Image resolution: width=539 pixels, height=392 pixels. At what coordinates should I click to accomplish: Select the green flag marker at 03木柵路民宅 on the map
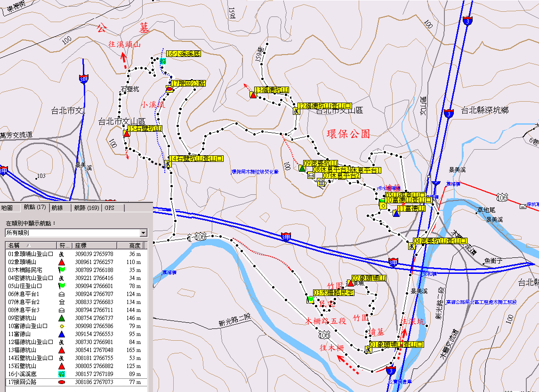click(x=310, y=299)
